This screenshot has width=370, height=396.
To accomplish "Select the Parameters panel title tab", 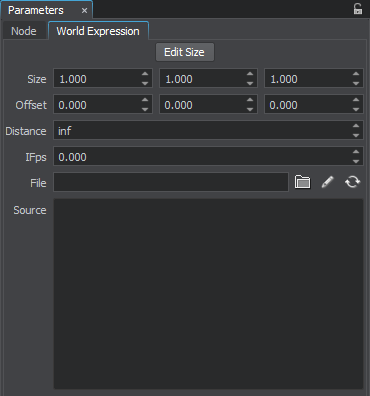I will (x=36, y=10).
